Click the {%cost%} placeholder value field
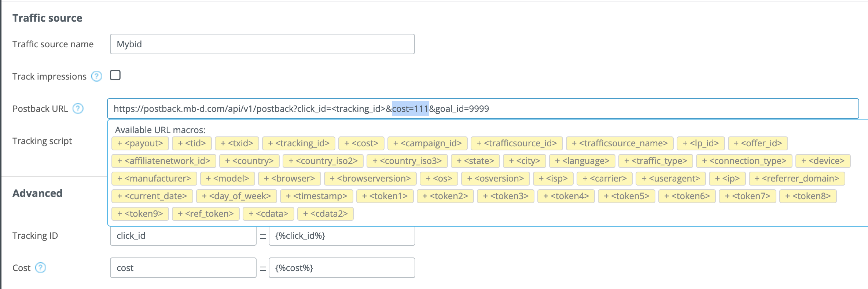 [x=342, y=268]
